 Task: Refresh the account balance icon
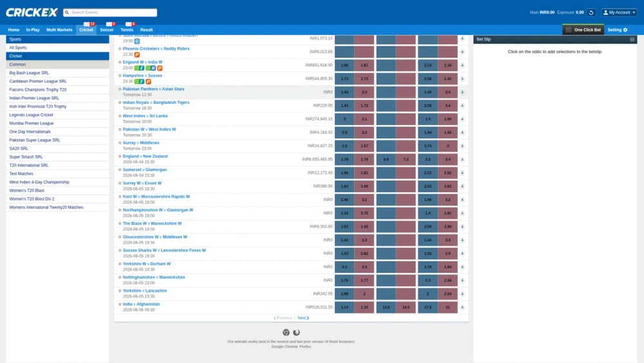pos(591,12)
